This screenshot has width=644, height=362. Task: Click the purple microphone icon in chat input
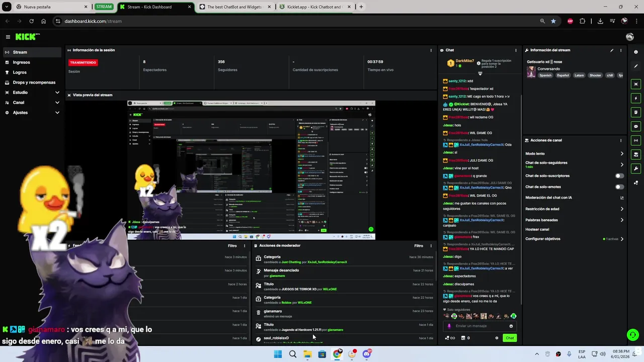[449, 326]
